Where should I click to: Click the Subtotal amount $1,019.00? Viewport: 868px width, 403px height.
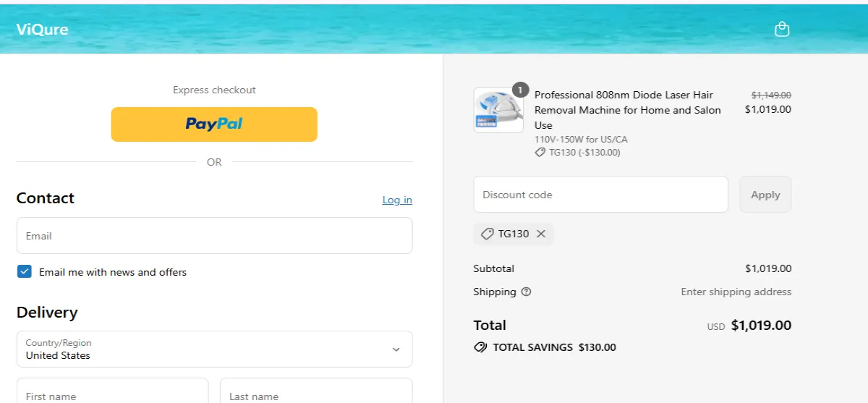[768, 268]
